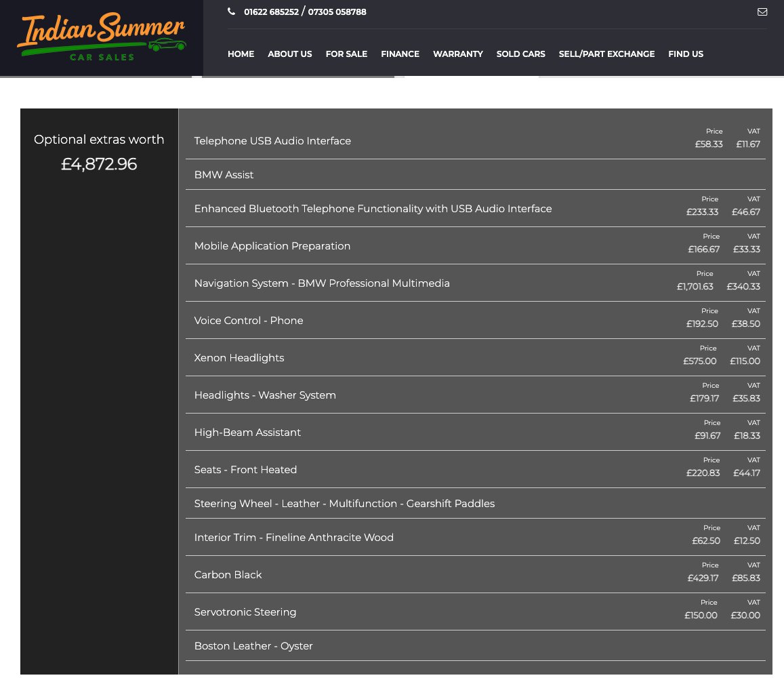Screen dimensions: 784x682
Task: Open the Home menu item
Action: (x=241, y=54)
